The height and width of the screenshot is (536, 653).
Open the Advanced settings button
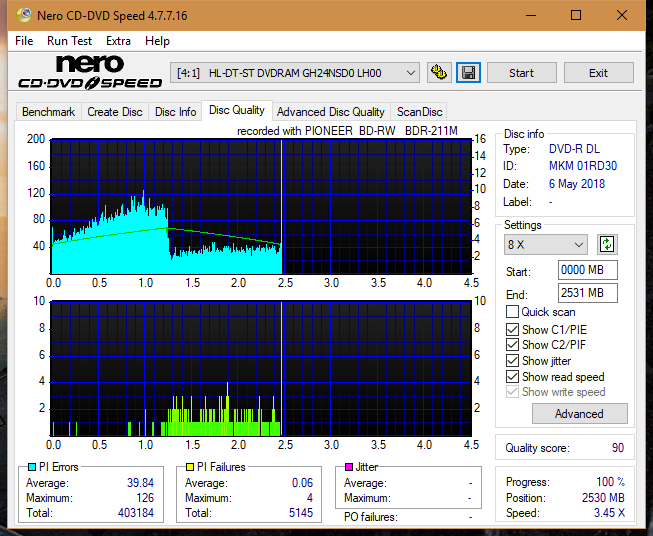coord(579,414)
